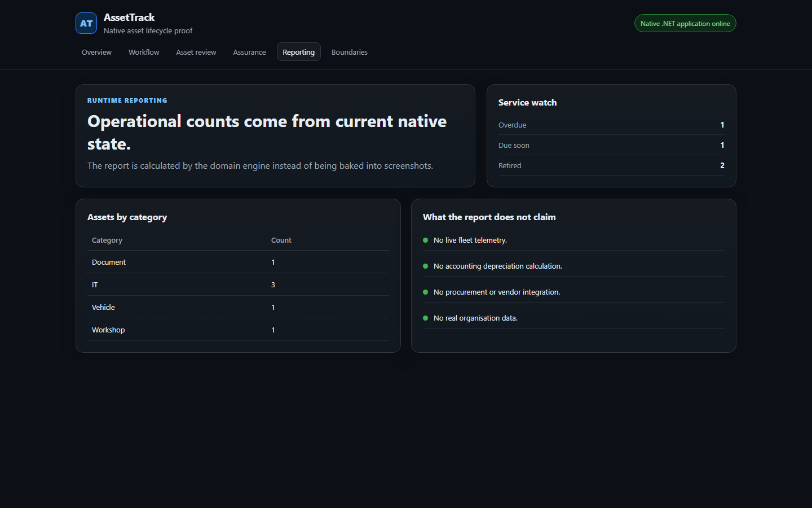Click the Retired count value 2

click(722, 165)
